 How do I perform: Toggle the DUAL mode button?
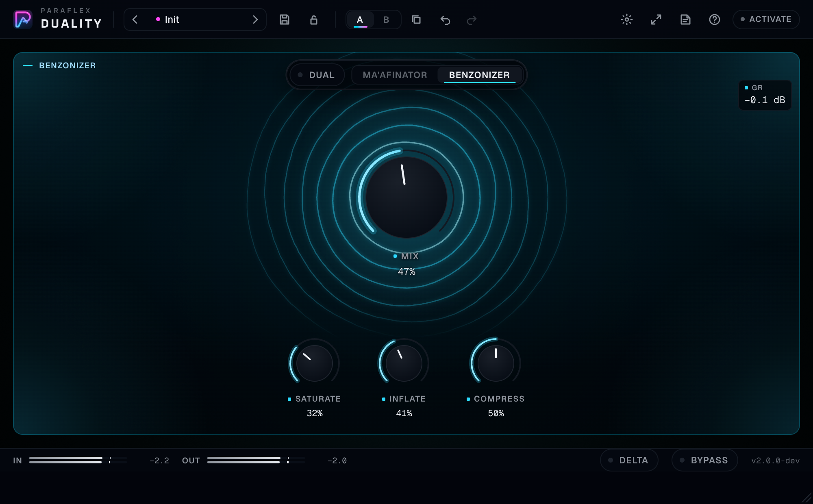click(317, 75)
